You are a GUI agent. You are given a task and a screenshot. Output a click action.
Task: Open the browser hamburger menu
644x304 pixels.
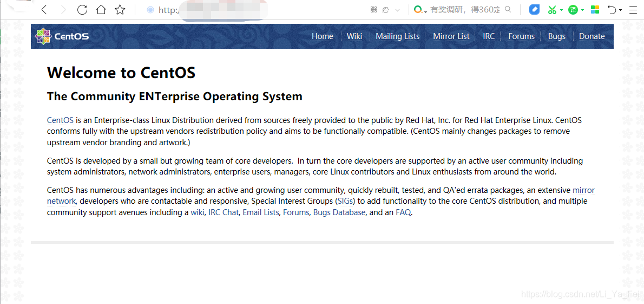pos(633,10)
